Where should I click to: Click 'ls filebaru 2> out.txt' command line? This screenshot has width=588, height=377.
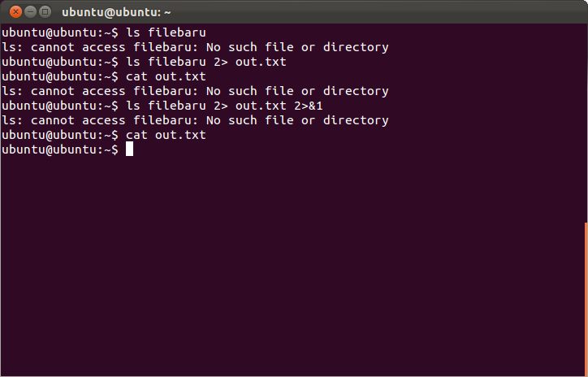tap(205, 62)
